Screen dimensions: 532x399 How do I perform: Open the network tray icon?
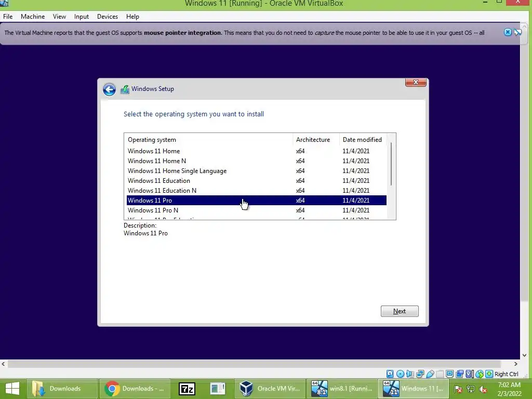coord(471,389)
